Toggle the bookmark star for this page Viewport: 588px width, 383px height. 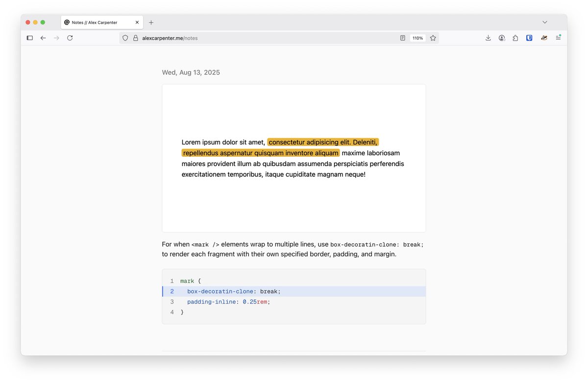pos(433,38)
